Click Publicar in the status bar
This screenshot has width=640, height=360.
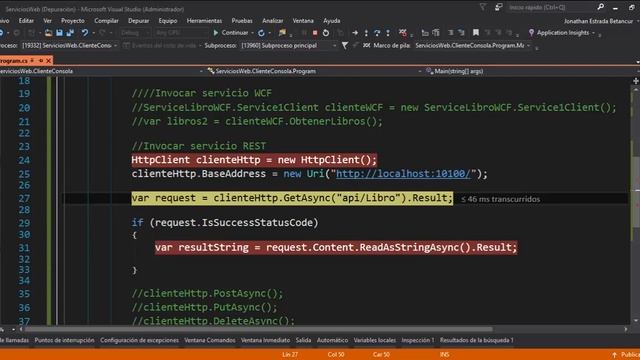tap(626, 355)
